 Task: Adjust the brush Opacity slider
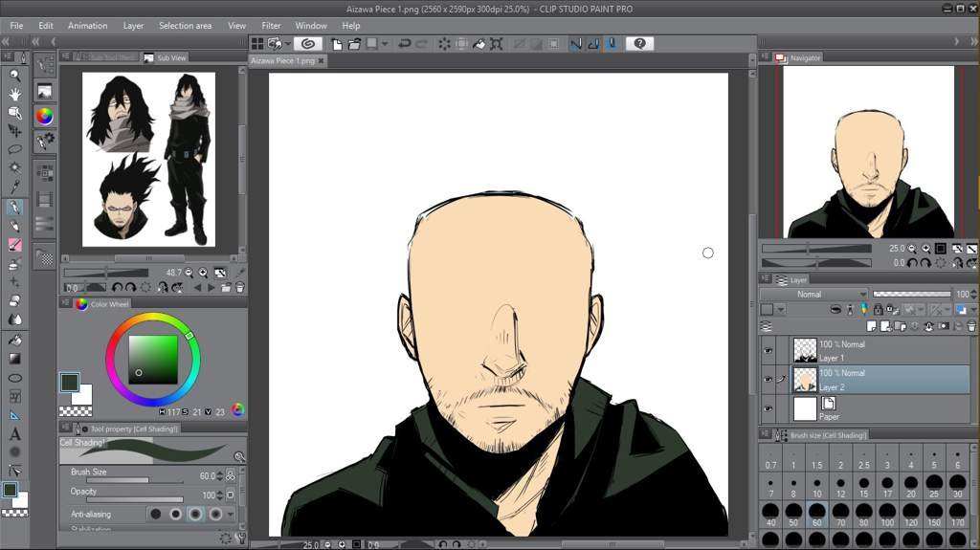click(134, 499)
